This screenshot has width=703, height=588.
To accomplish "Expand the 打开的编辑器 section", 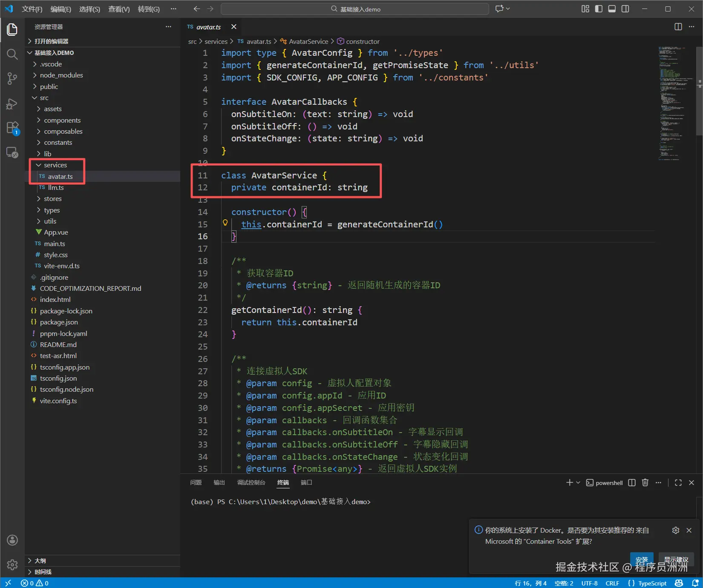I will click(x=102, y=41).
